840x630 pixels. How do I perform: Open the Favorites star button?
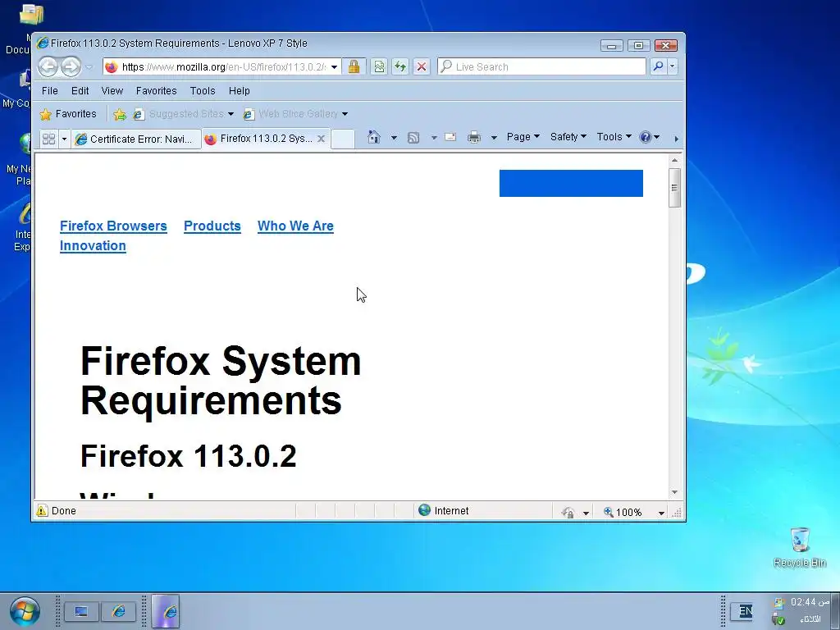tap(68, 113)
